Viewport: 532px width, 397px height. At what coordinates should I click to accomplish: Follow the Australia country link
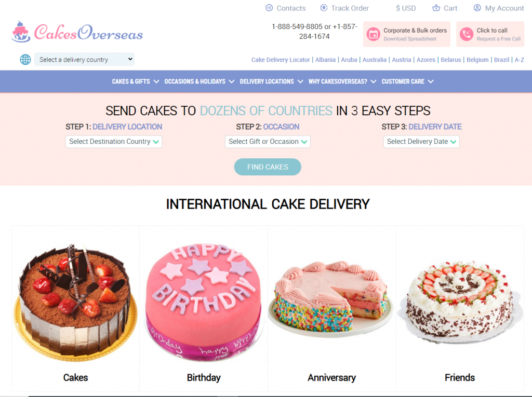pyautogui.click(x=374, y=60)
